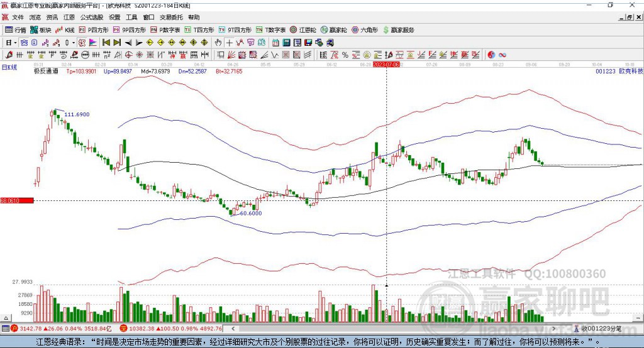The image size is (644, 348).
Task: Click the K线 chart button
Action: coord(65,30)
